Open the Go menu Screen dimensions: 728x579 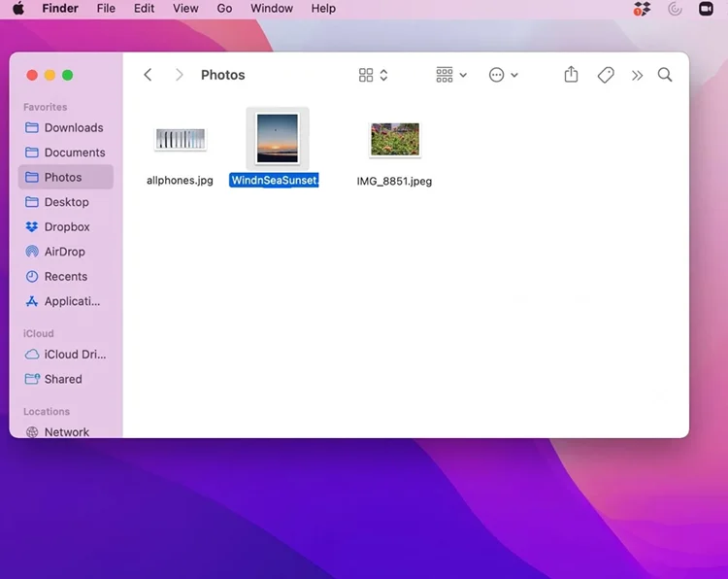224,9
